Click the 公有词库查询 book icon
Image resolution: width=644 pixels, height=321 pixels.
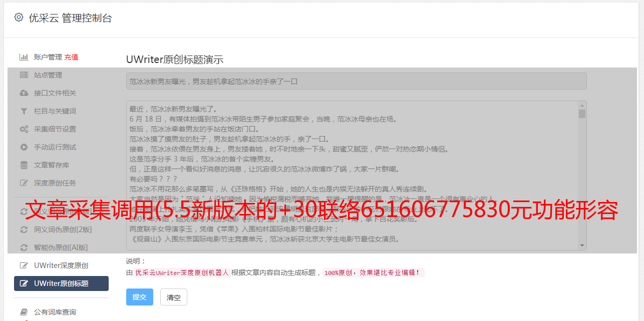(24, 312)
